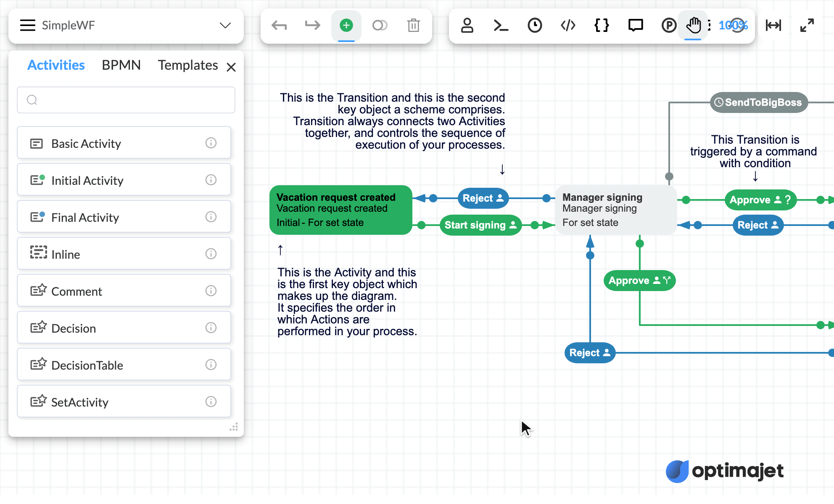The width and height of the screenshot is (834, 504).
Task: Select SetActivity item
Action: [x=124, y=402]
